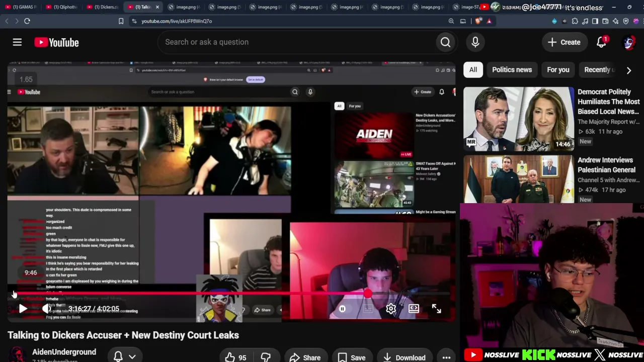Click the browser address bar URL
Viewport: 644px width, 362px height.
click(x=177, y=21)
